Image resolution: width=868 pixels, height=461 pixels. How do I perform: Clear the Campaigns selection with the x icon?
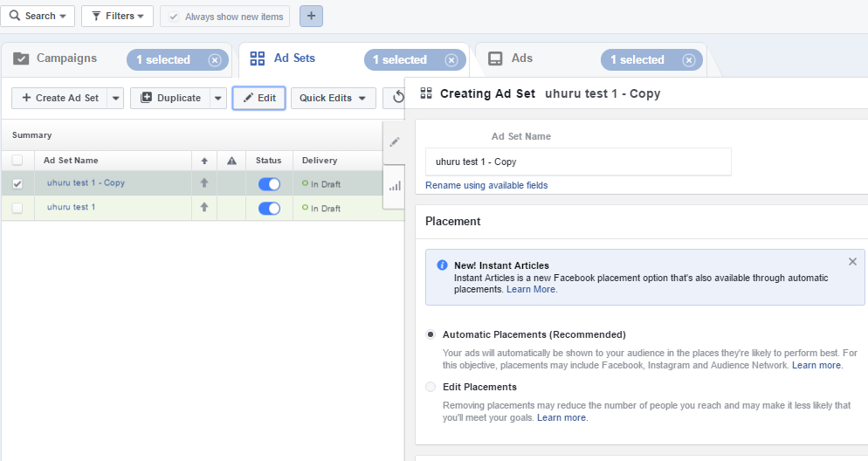tap(215, 59)
